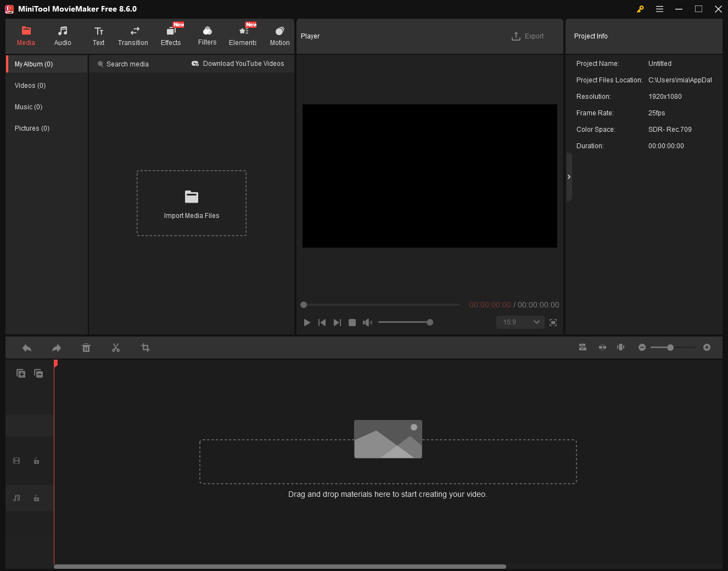Open the Text tab
This screenshot has width=728, height=571.
[99, 36]
